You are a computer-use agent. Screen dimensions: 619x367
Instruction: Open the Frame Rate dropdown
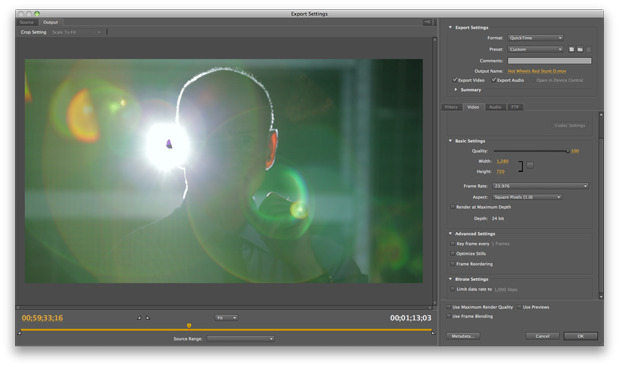pyautogui.click(x=540, y=186)
